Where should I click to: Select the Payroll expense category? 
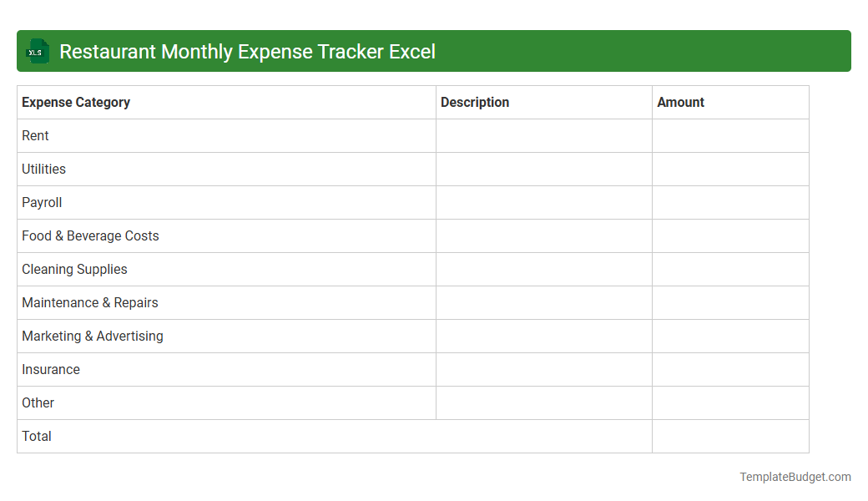[x=42, y=202]
